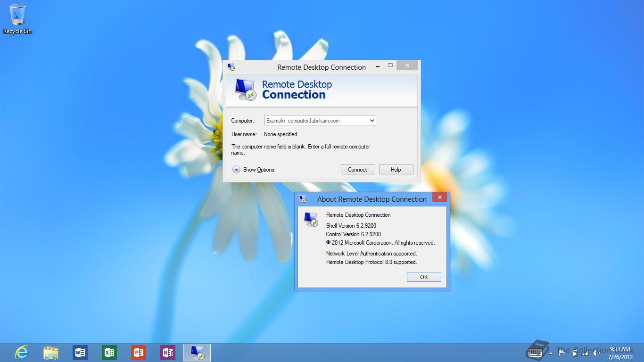Click OK in the About dialog

coord(424,277)
